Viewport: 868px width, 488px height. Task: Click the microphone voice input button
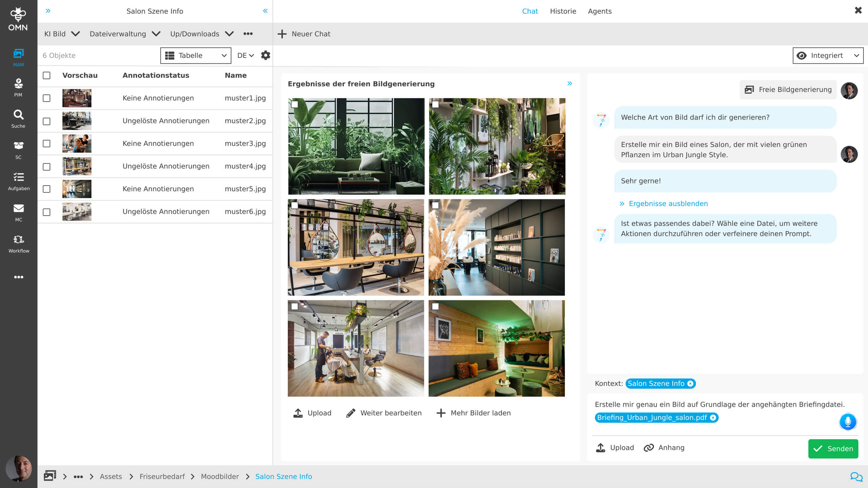pos(847,421)
